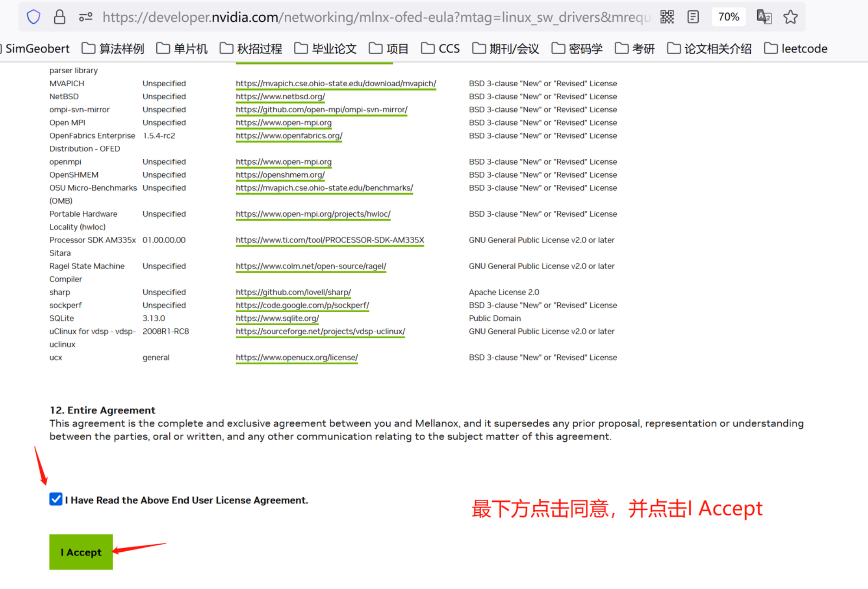Open the lovell/sharp GitHub link
The width and height of the screenshot is (868, 589).
coord(293,292)
